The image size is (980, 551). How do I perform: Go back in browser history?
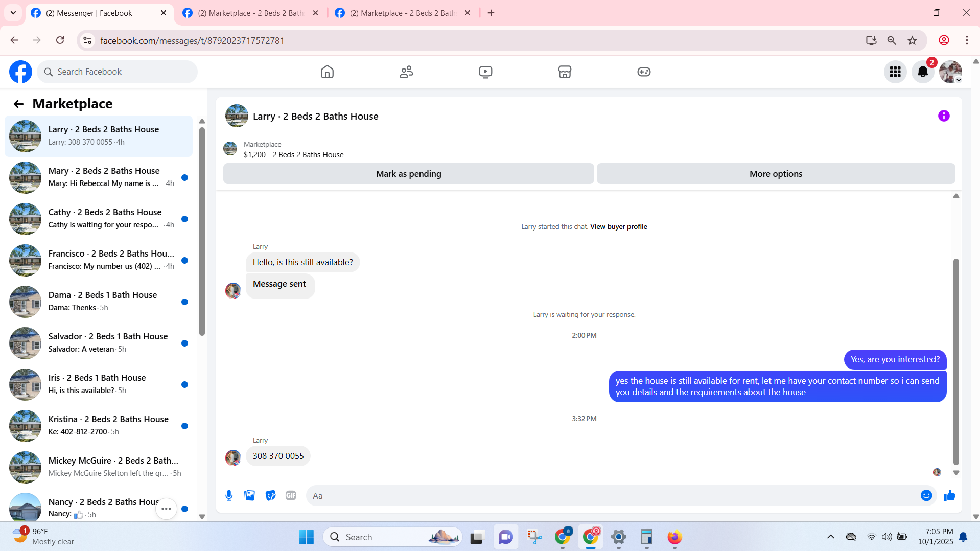point(14,40)
